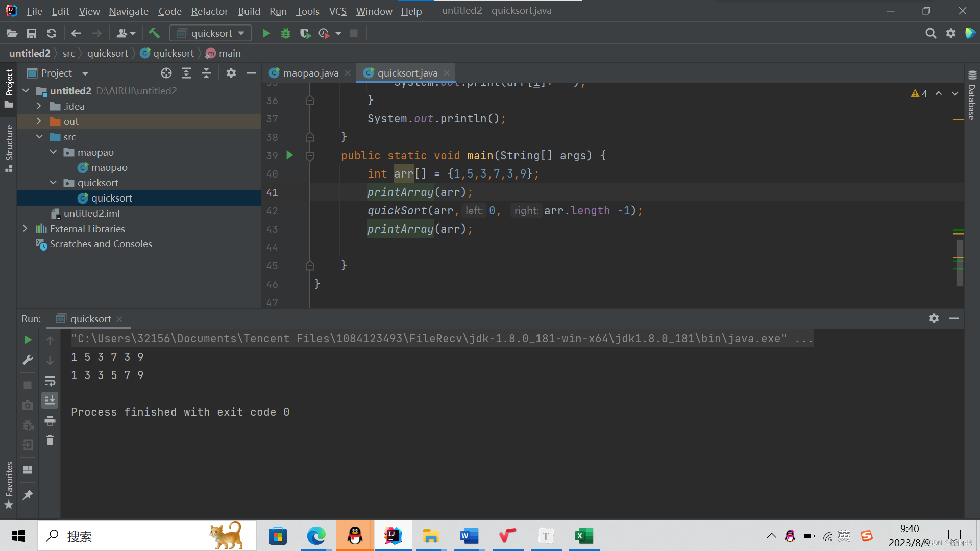Viewport: 980px width, 551px height.
Task: Expand the External Libraries node
Action: 25,229
